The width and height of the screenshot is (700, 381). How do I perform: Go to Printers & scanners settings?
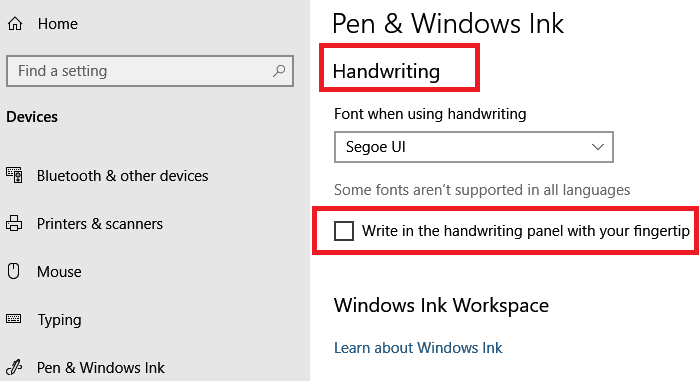point(100,223)
